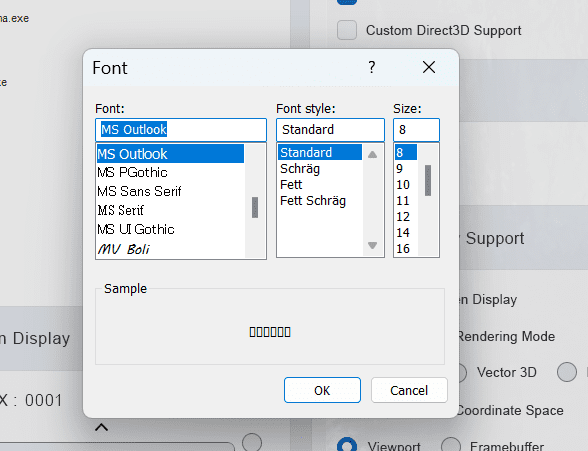Close the Font dialog with X
Image resolution: width=588 pixels, height=451 pixels.
(x=429, y=67)
